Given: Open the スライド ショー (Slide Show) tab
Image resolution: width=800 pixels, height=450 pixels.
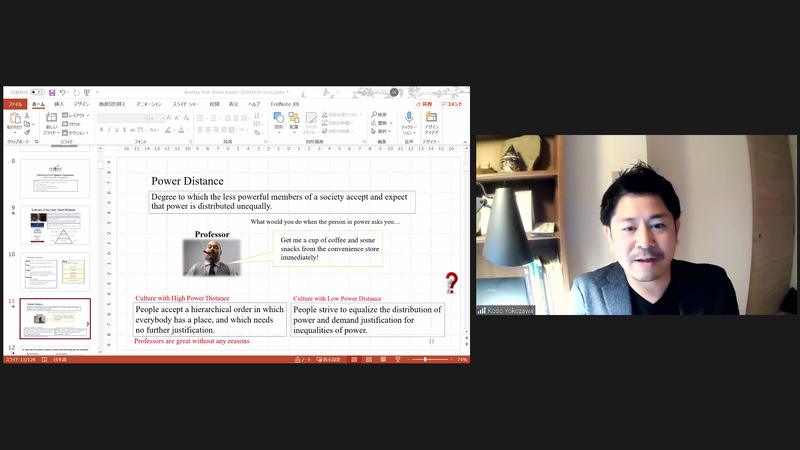Looking at the screenshot, I should tap(185, 104).
